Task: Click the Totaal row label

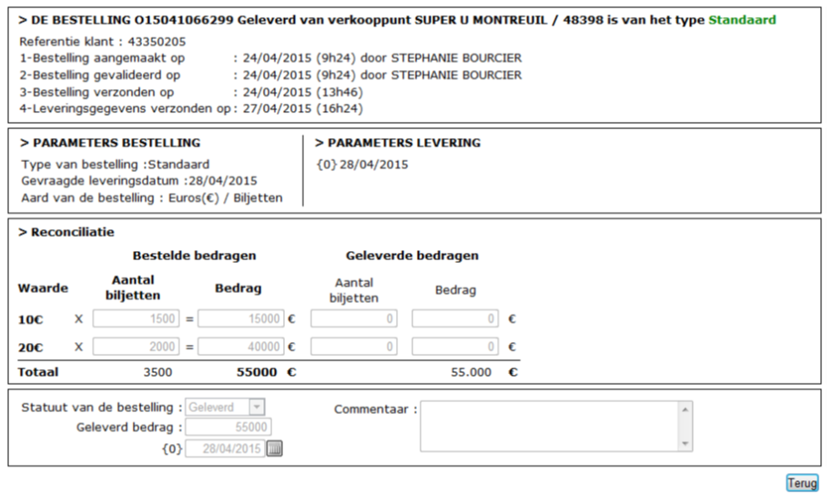Action: [37, 372]
